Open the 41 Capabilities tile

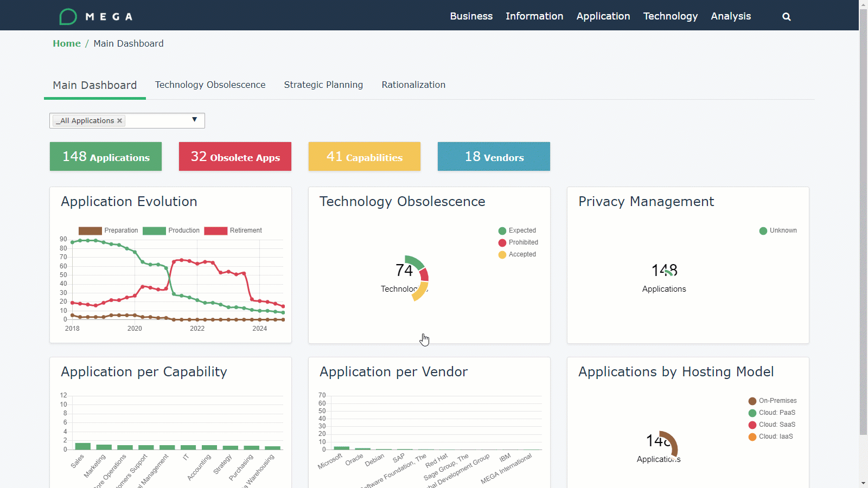tap(365, 157)
